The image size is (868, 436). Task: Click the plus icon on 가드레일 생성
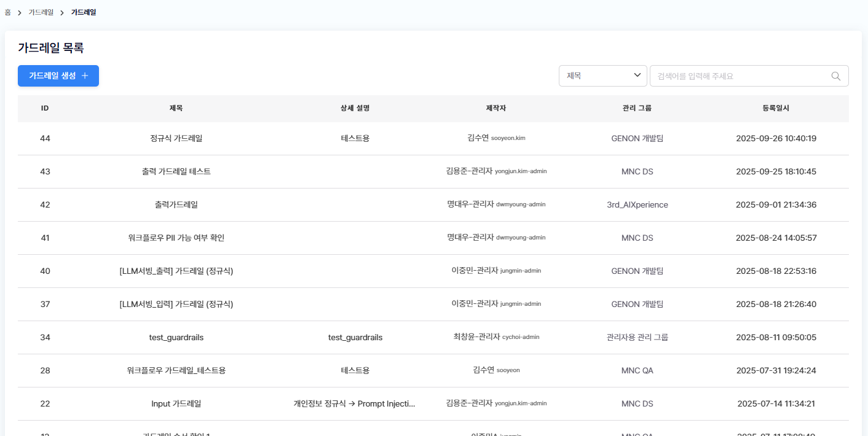tap(85, 76)
